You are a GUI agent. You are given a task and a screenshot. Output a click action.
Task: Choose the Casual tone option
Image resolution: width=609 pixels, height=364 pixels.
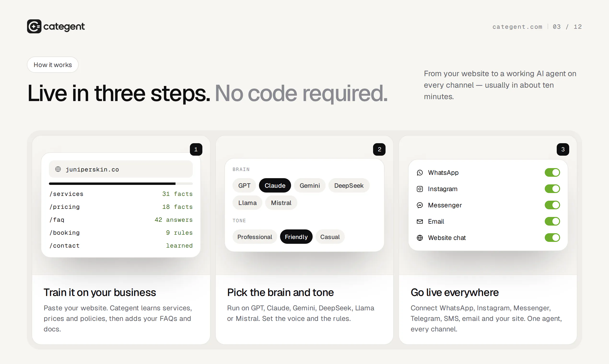(x=330, y=237)
